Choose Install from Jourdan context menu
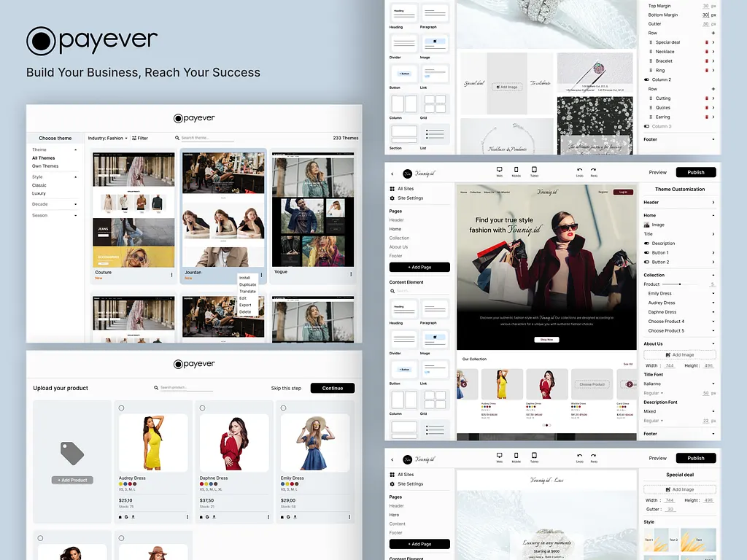Viewport: 747px width, 560px height. 244,278
